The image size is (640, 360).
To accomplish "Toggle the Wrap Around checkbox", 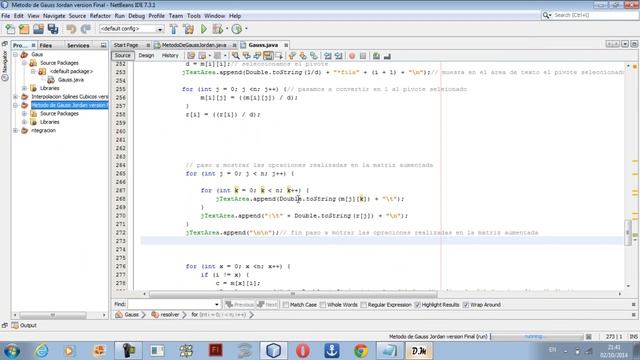I will (466, 305).
